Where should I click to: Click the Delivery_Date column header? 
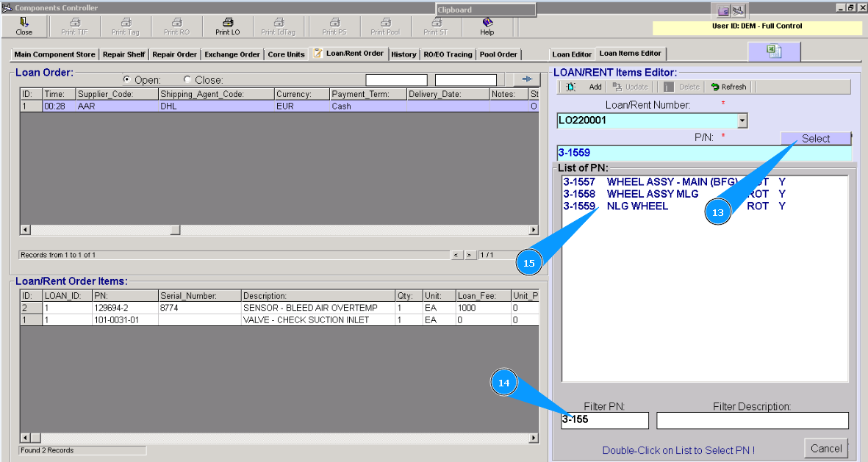point(448,94)
